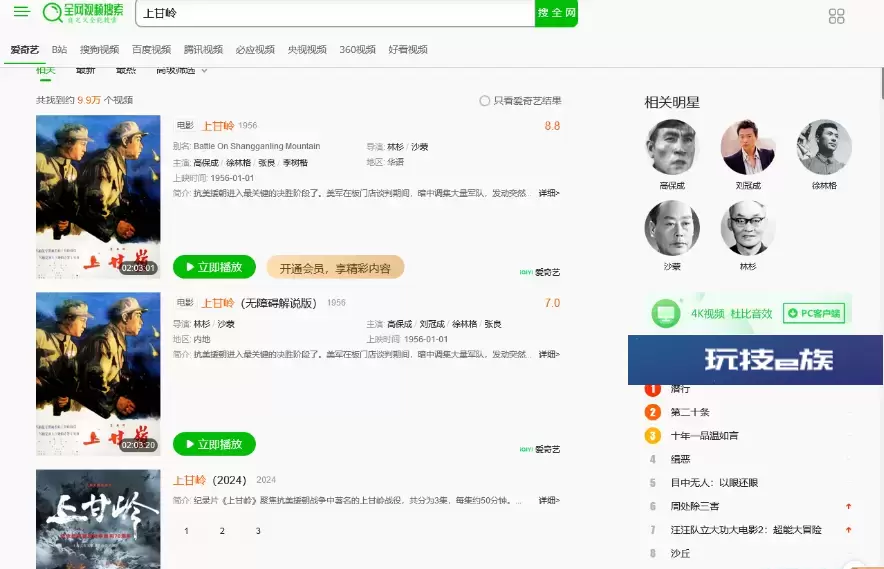884x569 pixels.
Task: Click the 共找到约 9.9万 个视频 count text
Action: click(x=85, y=100)
